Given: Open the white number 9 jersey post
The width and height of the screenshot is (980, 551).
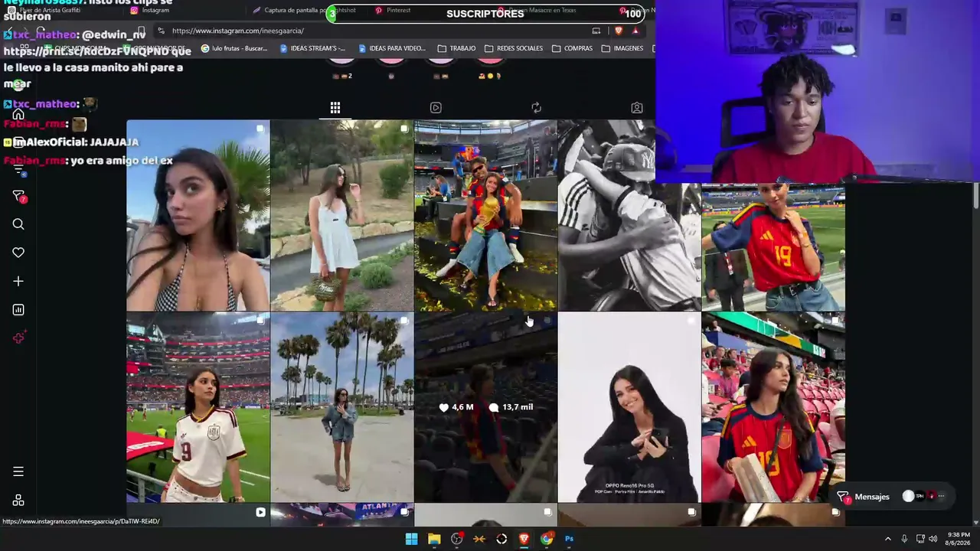Looking at the screenshot, I should click(198, 407).
